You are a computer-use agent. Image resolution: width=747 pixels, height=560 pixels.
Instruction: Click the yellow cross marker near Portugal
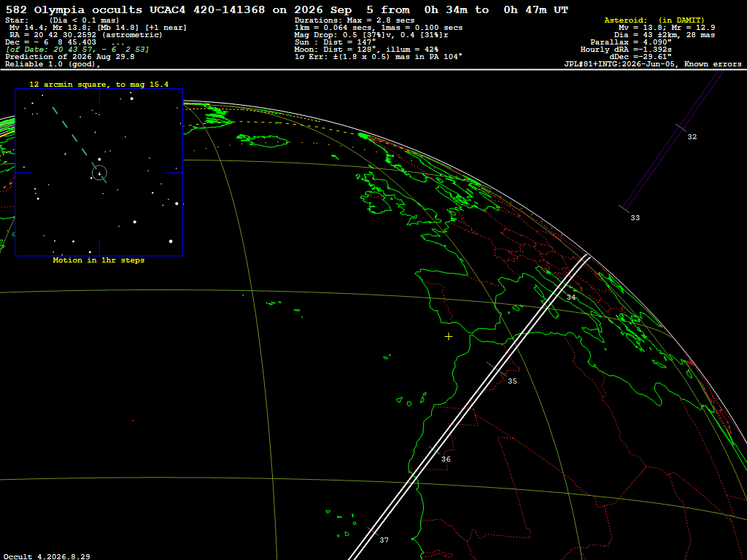[x=449, y=337]
